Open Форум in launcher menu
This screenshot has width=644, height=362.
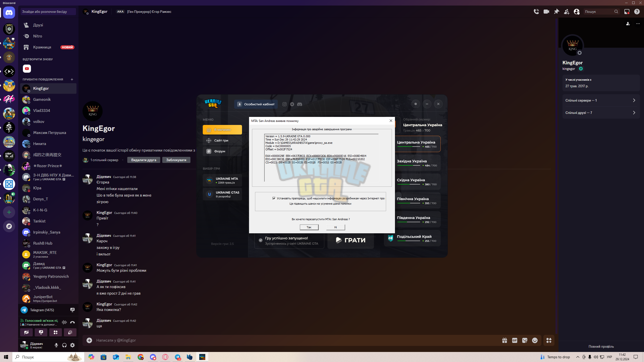[222, 151]
